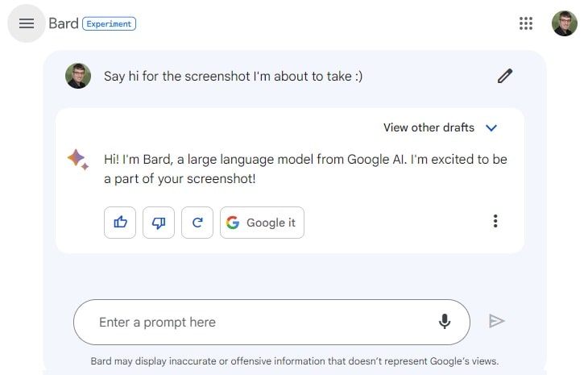Viewport: 588px width, 375px height.
Task: Click the account profile picture top right
Action: (x=565, y=23)
